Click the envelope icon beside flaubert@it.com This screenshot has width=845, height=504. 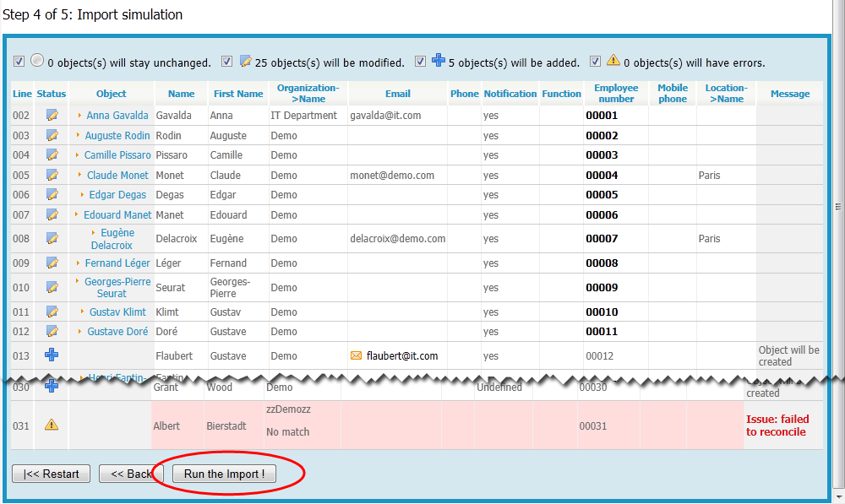356,355
